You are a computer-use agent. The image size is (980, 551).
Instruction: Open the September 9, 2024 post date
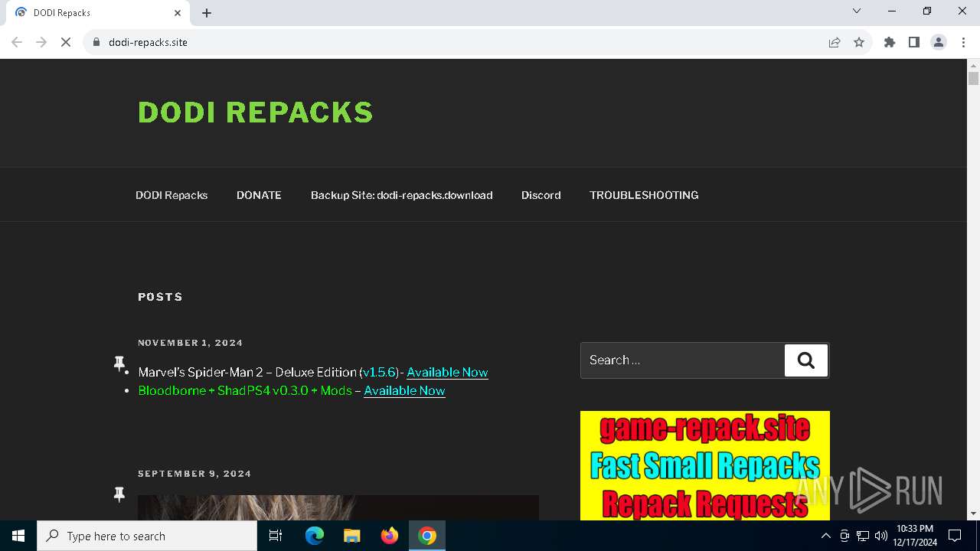click(x=194, y=474)
